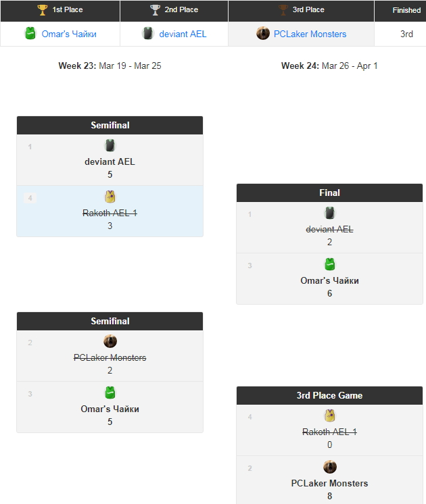Open the deviant AEL team link

point(183,34)
